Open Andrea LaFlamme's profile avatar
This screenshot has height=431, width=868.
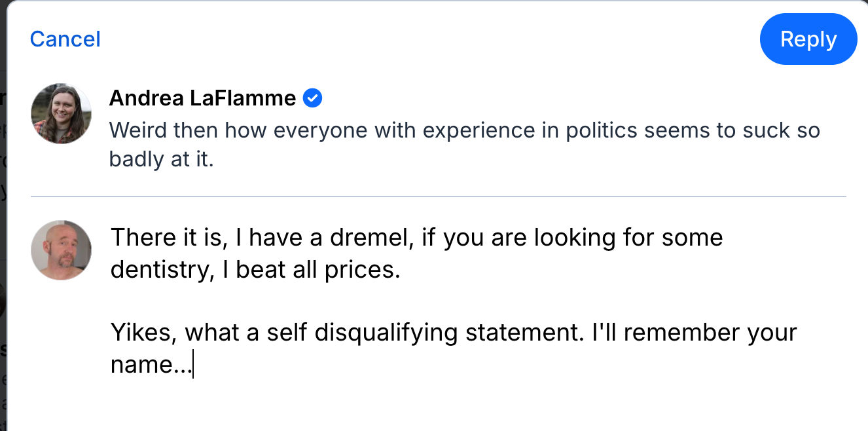click(61, 113)
